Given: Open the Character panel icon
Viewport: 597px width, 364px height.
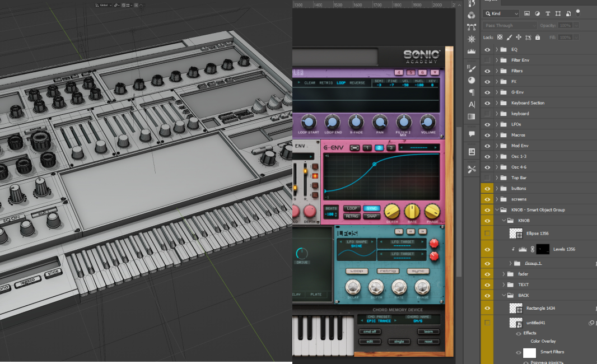Looking at the screenshot, I should coord(472,104).
